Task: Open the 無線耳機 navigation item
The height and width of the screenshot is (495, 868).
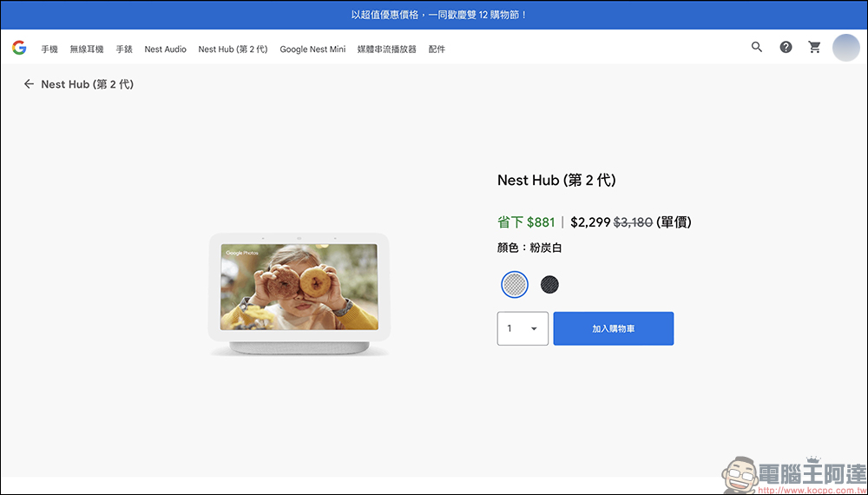Action: (86, 49)
